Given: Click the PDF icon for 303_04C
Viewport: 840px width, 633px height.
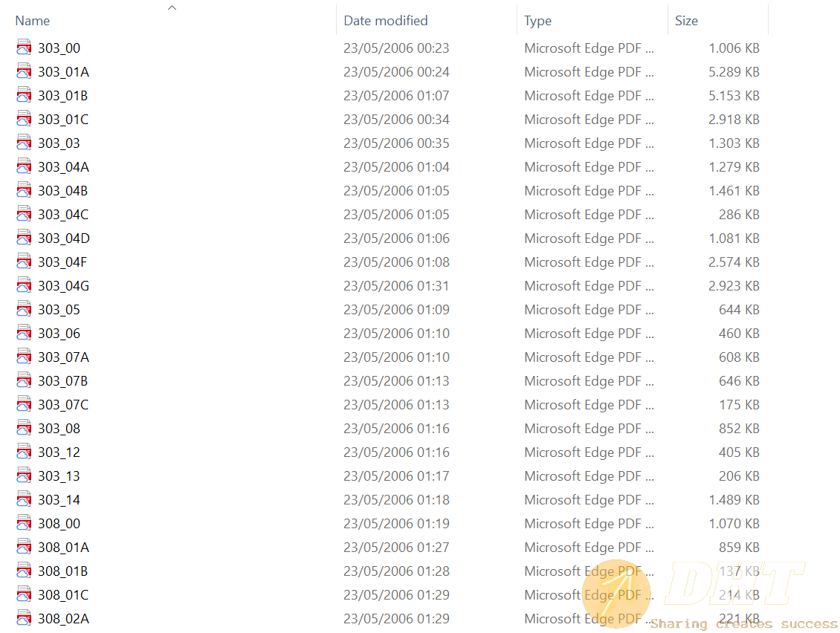Looking at the screenshot, I should point(24,214).
